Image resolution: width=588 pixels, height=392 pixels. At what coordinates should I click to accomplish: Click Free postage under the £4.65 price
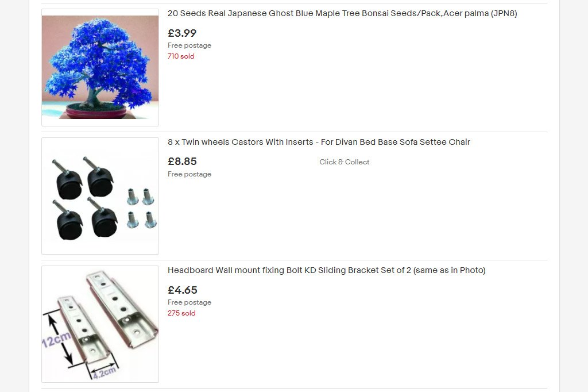189,302
